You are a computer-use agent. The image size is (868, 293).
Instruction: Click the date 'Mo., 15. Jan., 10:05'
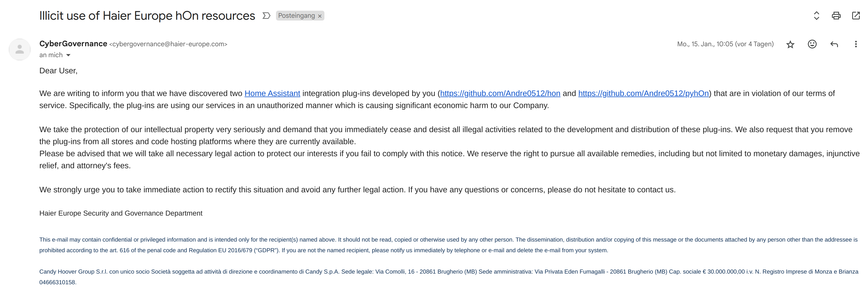point(725,44)
